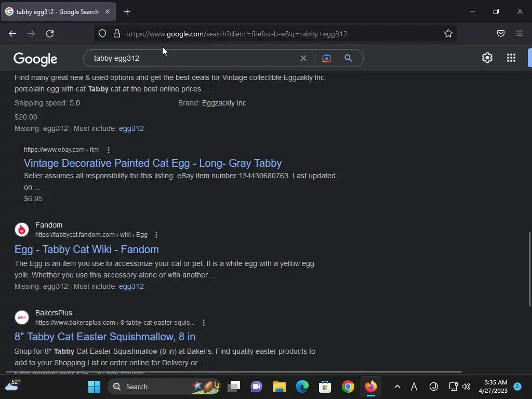Screen dimensions: 532x399
Task: Bookmark this page with the star
Action: point(448,33)
